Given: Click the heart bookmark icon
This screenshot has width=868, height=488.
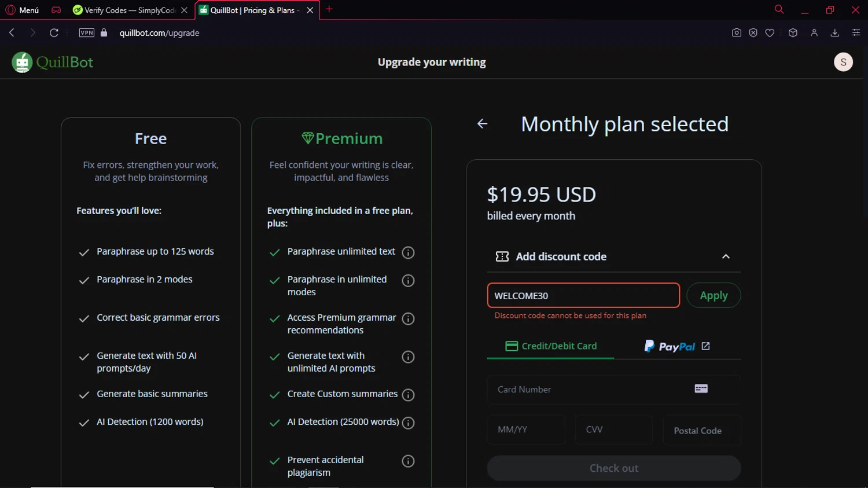Looking at the screenshot, I should 770,33.
